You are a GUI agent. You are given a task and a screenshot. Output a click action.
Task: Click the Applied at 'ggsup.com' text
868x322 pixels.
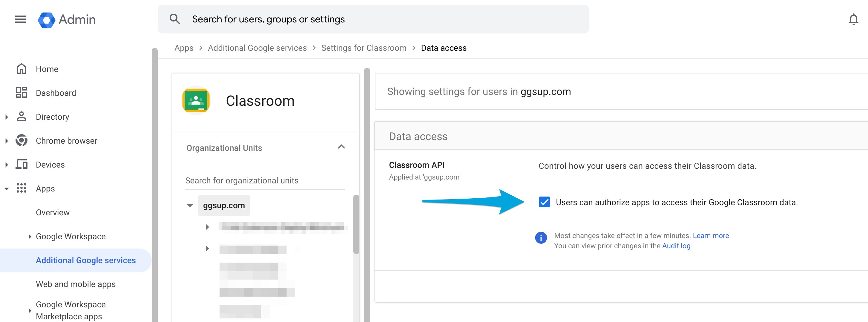tap(424, 177)
